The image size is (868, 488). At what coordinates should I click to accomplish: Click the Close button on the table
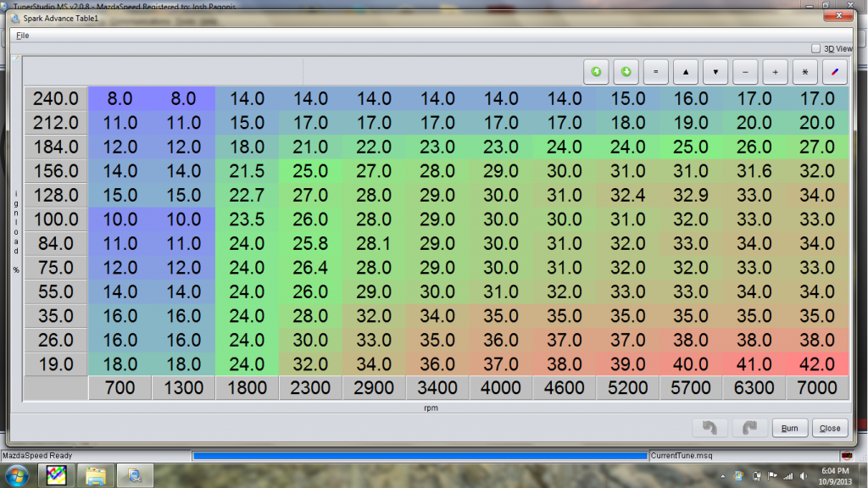pos(829,428)
